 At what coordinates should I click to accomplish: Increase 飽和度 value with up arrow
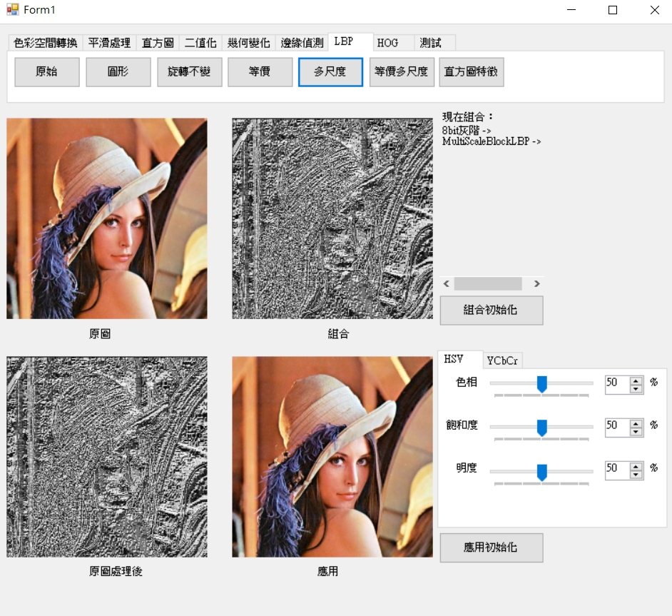[x=636, y=423]
